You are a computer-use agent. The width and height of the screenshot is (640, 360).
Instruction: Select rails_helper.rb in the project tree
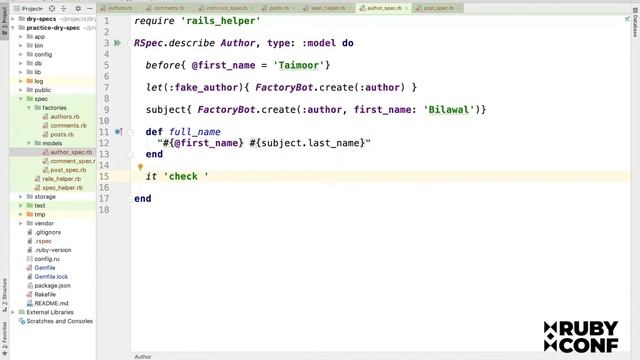pyautogui.click(x=62, y=179)
